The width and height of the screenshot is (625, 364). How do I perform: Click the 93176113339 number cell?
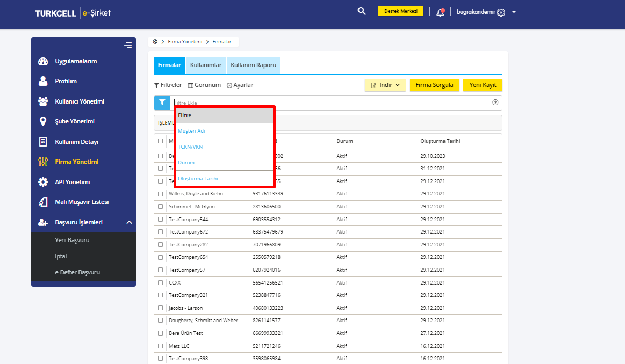(x=268, y=194)
